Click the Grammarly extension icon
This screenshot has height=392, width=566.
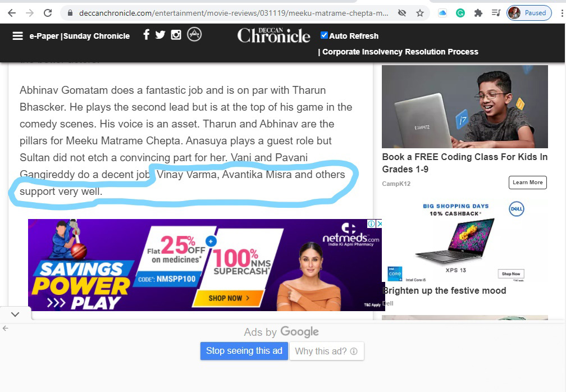tap(460, 13)
